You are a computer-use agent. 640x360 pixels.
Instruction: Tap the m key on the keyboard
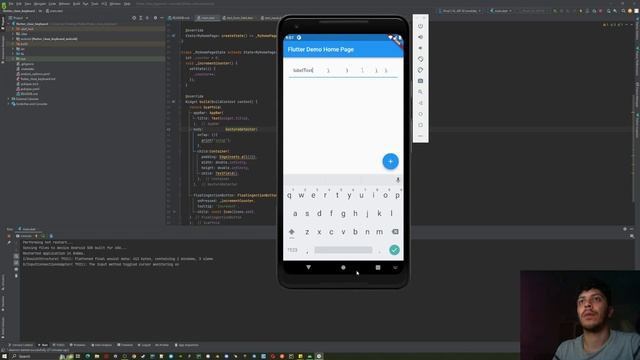point(379,231)
